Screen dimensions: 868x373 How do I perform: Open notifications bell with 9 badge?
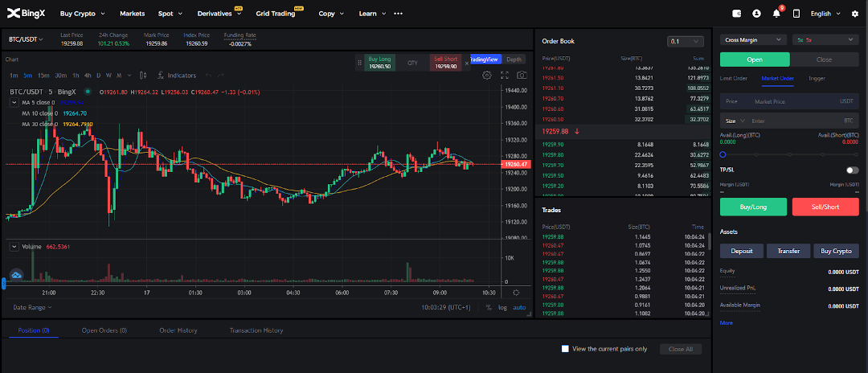coord(776,14)
